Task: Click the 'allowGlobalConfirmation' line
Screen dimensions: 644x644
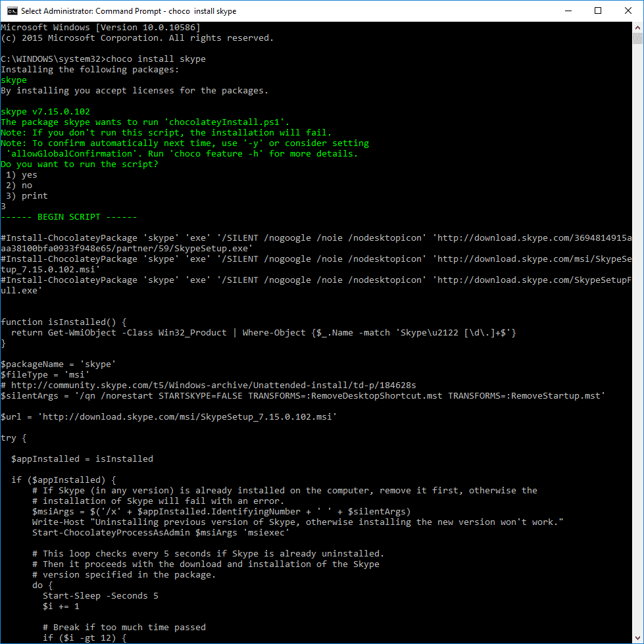Action: tap(182, 154)
